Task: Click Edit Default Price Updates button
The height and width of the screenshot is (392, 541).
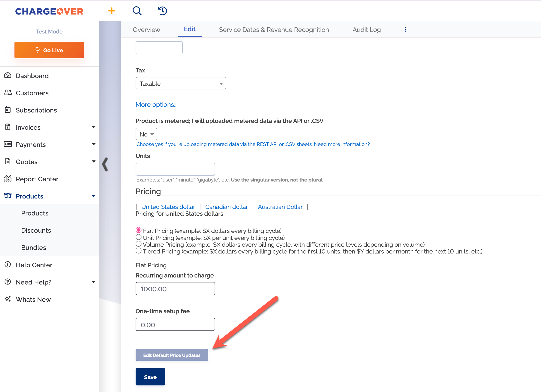Action: pyautogui.click(x=172, y=355)
